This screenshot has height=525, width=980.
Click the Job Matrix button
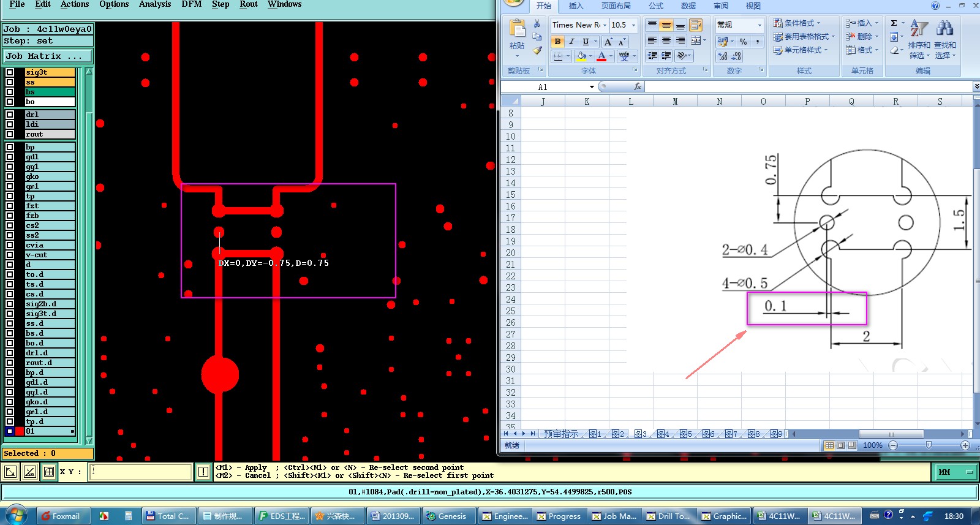click(x=47, y=56)
